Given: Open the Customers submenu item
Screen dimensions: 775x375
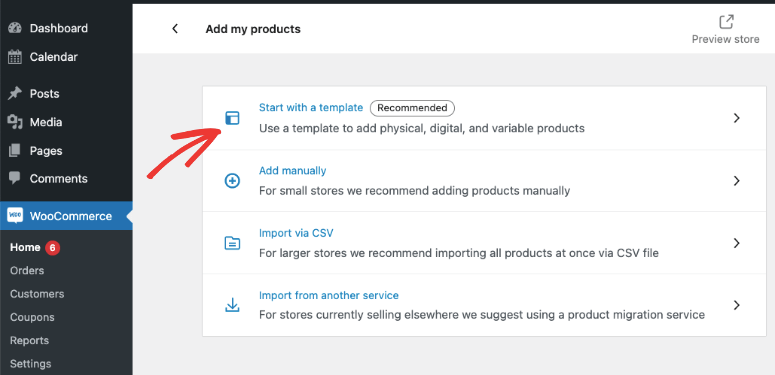Looking at the screenshot, I should (37, 294).
